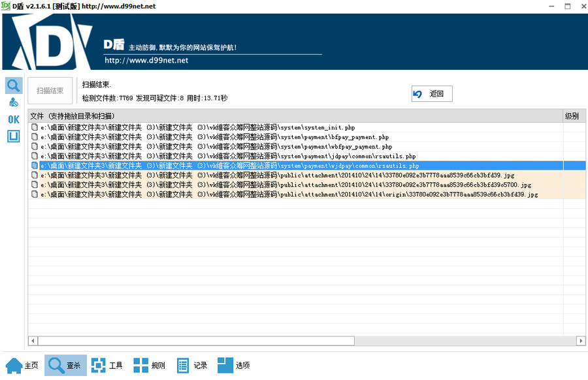Select the origin\33780e092...jpg row
The height and width of the screenshot is (380, 588).
tap(307, 195)
